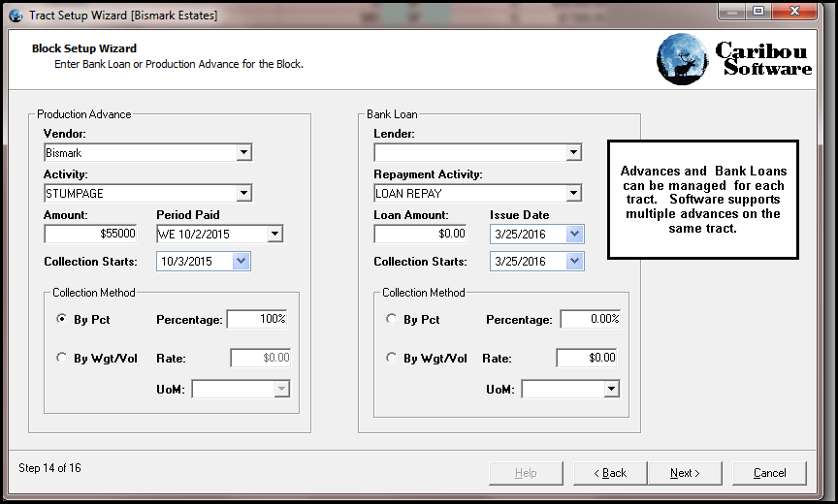
Task: Open the Repayment Activity dropdown
Action: point(573,193)
